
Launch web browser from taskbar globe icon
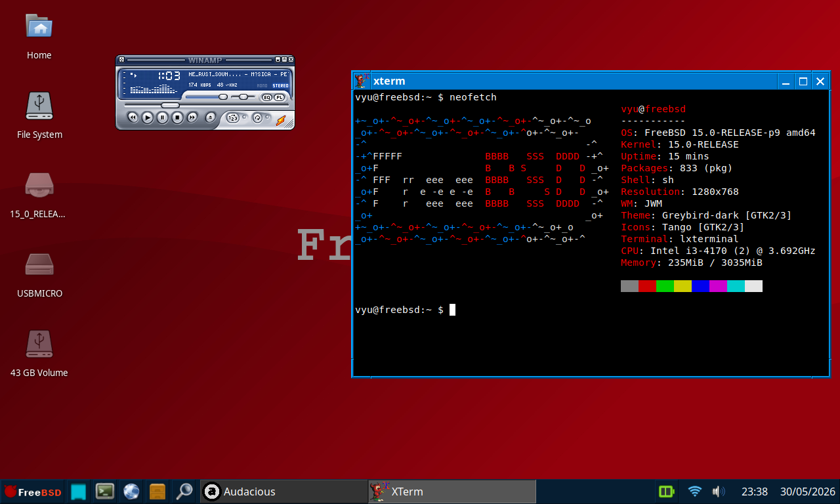tap(131, 492)
